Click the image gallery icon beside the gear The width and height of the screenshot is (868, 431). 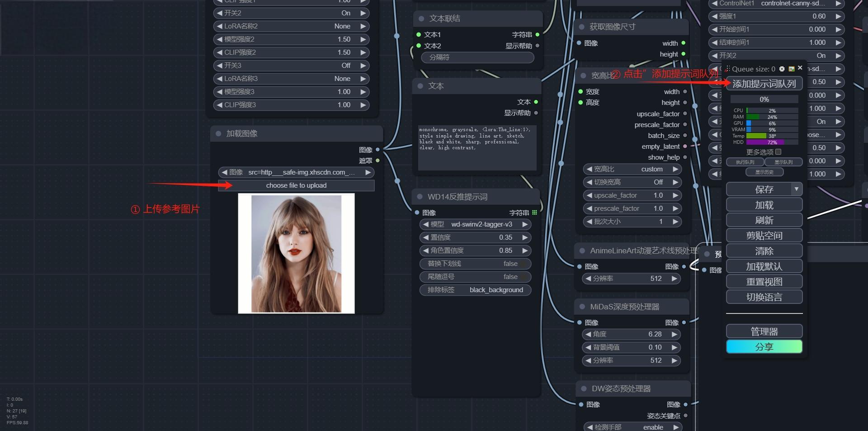point(791,69)
